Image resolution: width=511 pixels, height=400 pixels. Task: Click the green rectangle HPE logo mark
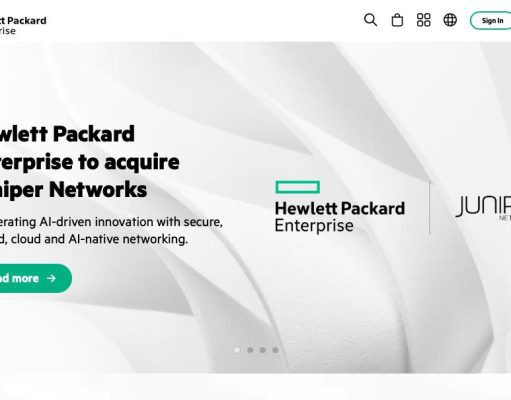[298, 187]
